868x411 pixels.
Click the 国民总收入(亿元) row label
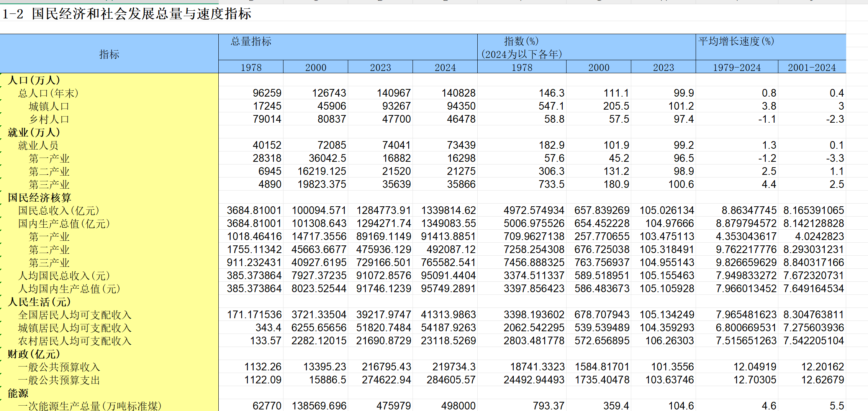[x=59, y=210]
